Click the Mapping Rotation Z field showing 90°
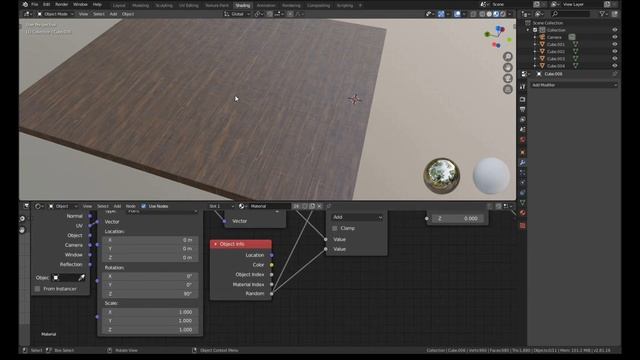 [150, 294]
